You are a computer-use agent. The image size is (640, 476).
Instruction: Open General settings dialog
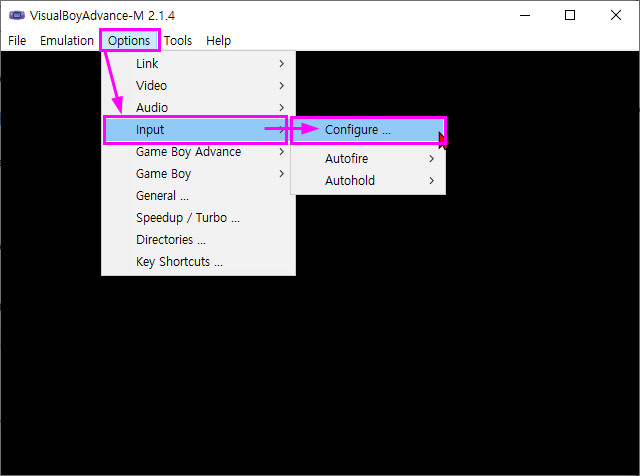198,196
